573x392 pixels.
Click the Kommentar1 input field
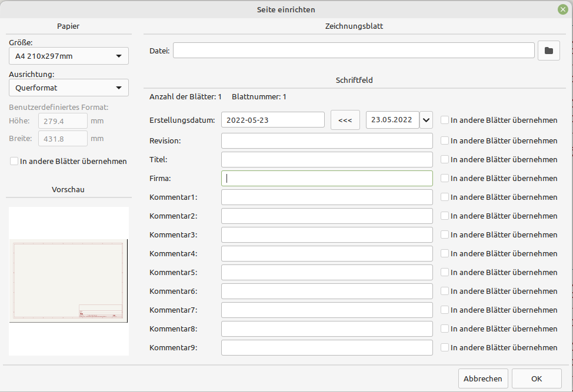point(327,197)
